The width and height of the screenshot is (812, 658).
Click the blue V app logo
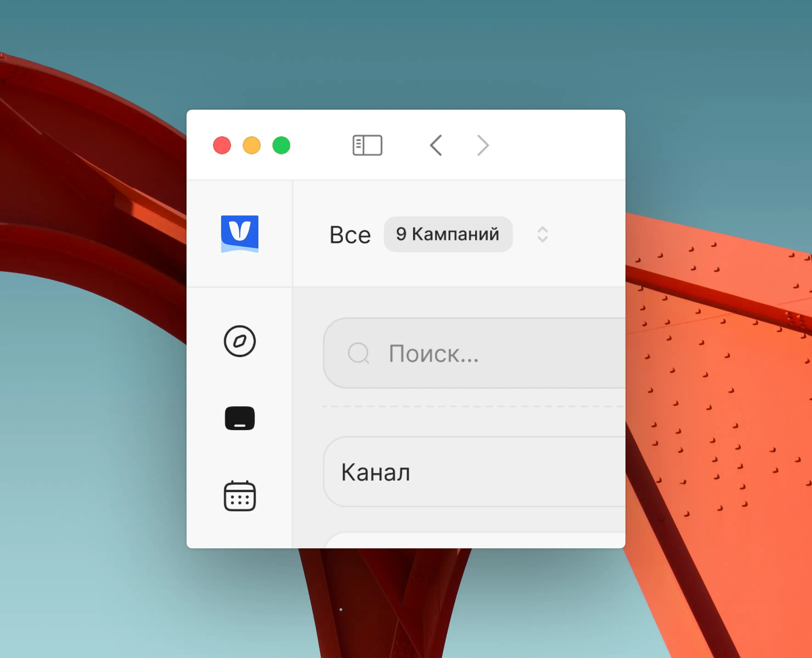[240, 234]
